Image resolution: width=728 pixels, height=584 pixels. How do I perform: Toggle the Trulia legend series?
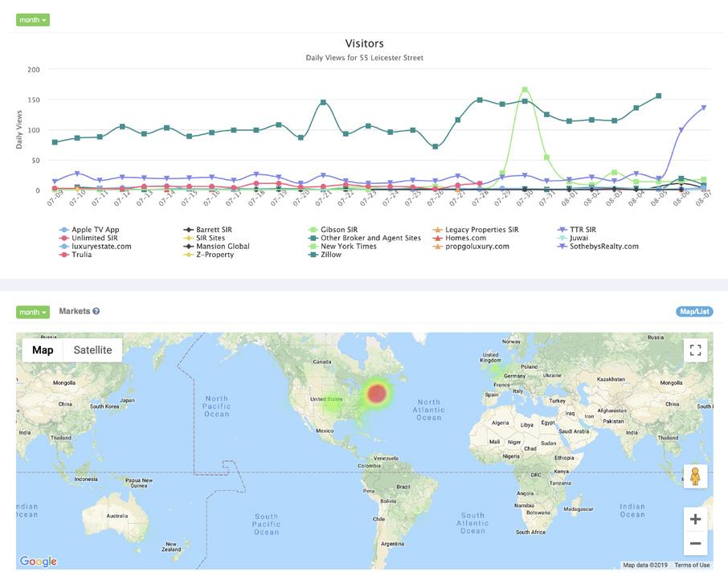tap(76, 255)
